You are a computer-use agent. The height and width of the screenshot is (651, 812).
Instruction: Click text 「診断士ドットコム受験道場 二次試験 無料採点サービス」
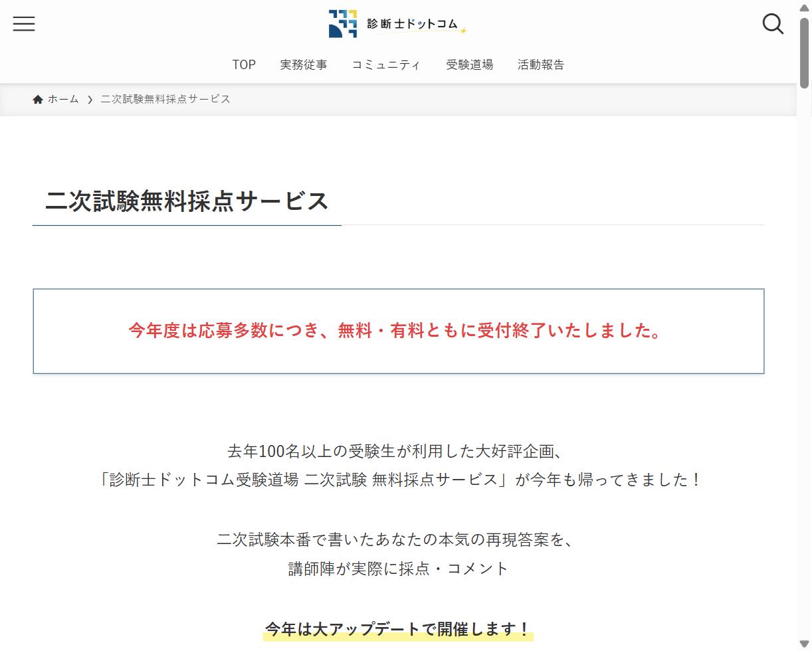[x=304, y=480]
